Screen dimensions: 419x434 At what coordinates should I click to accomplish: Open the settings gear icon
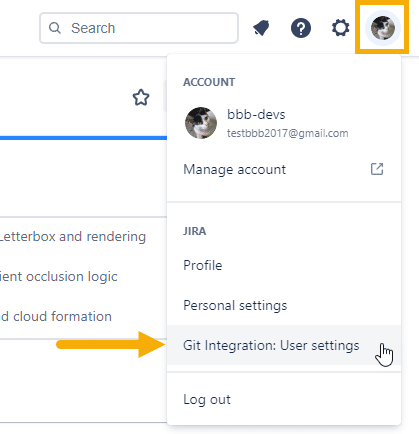pyautogui.click(x=340, y=28)
